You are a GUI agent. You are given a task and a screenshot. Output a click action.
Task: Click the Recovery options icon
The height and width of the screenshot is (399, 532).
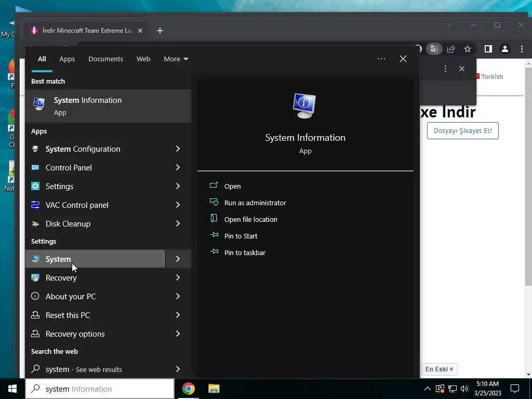click(35, 334)
